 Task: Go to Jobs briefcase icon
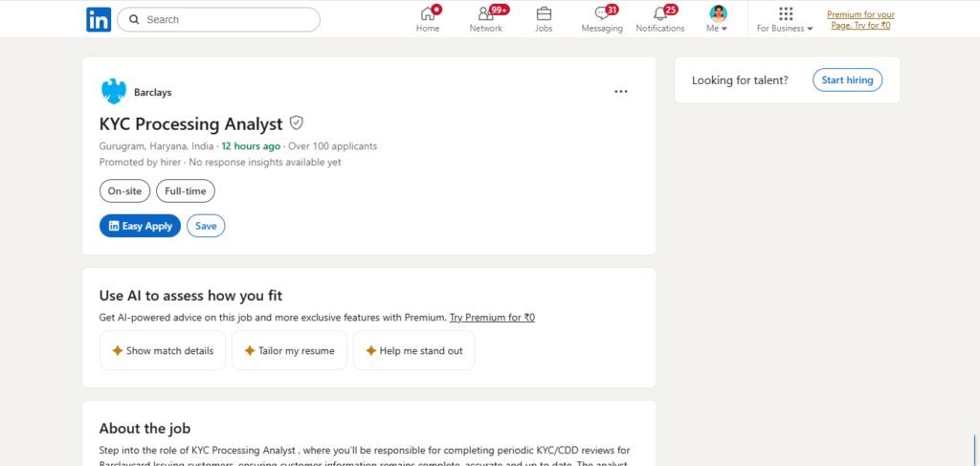click(x=544, y=13)
